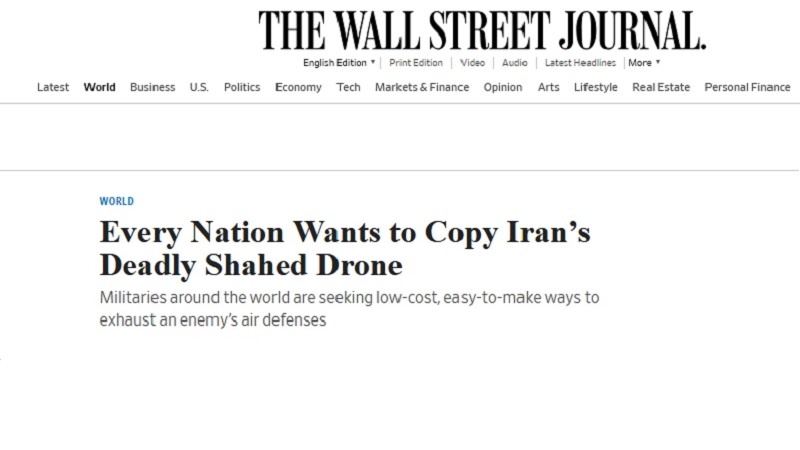Open the Lifestyle section
Image resolution: width=800 pixels, height=450 pixels.
pyautogui.click(x=595, y=87)
